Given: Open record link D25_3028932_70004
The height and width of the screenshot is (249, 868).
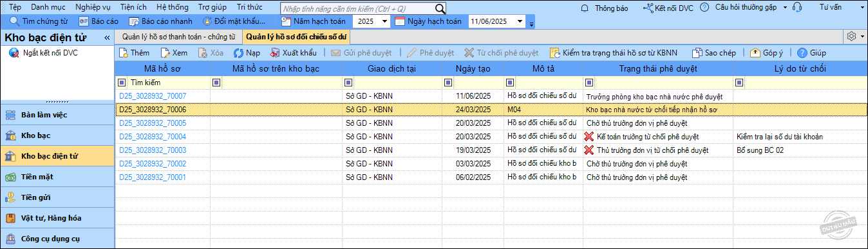Looking at the screenshot, I should point(153,137).
